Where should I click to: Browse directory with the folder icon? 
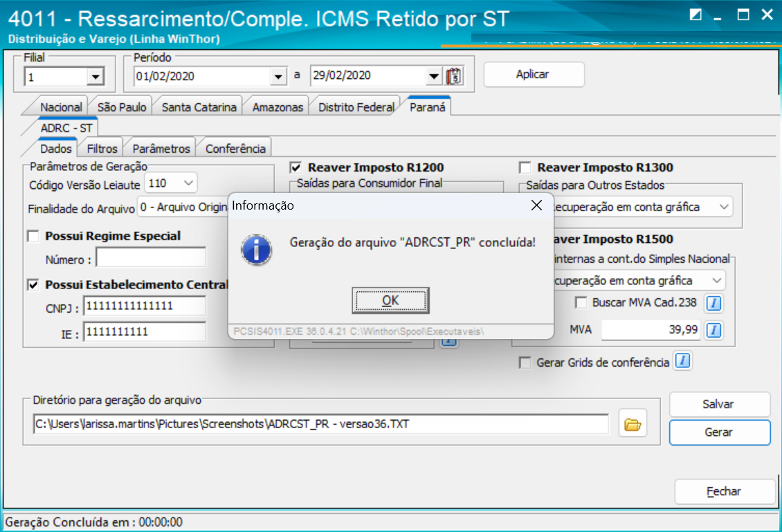(633, 424)
